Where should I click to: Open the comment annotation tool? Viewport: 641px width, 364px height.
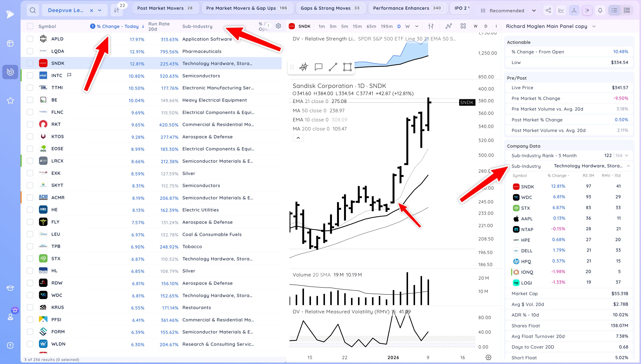(x=318, y=67)
